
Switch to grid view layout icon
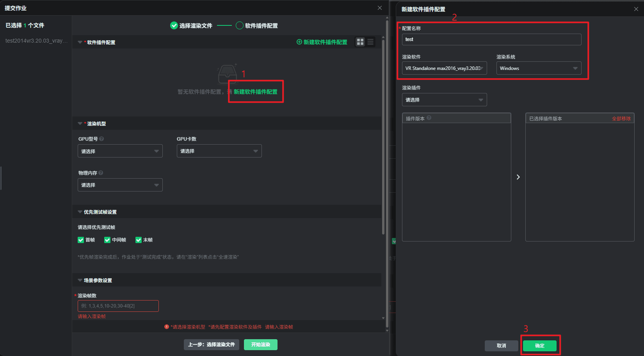(x=360, y=42)
